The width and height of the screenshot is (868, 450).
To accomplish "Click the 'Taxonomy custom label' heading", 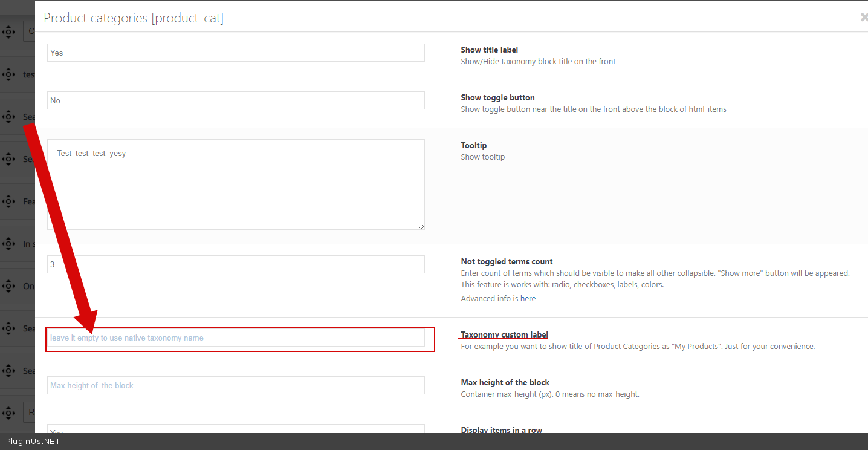I will click(504, 334).
